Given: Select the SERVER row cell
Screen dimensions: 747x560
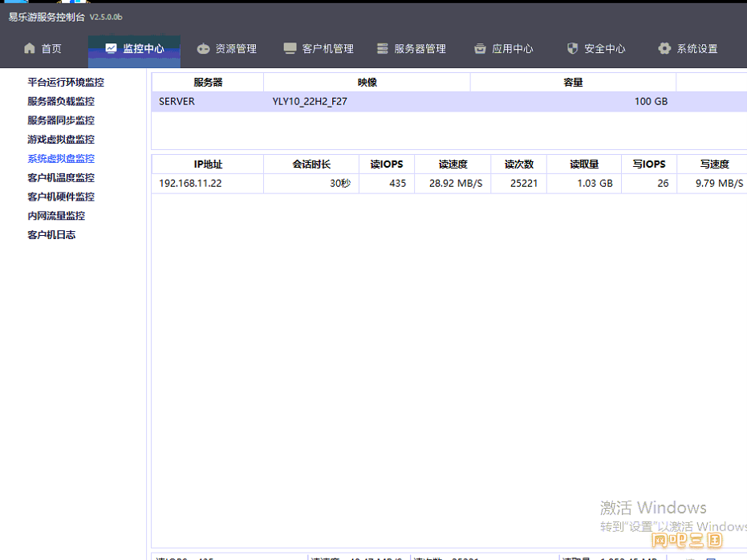Looking at the screenshot, I should point(177,101).
